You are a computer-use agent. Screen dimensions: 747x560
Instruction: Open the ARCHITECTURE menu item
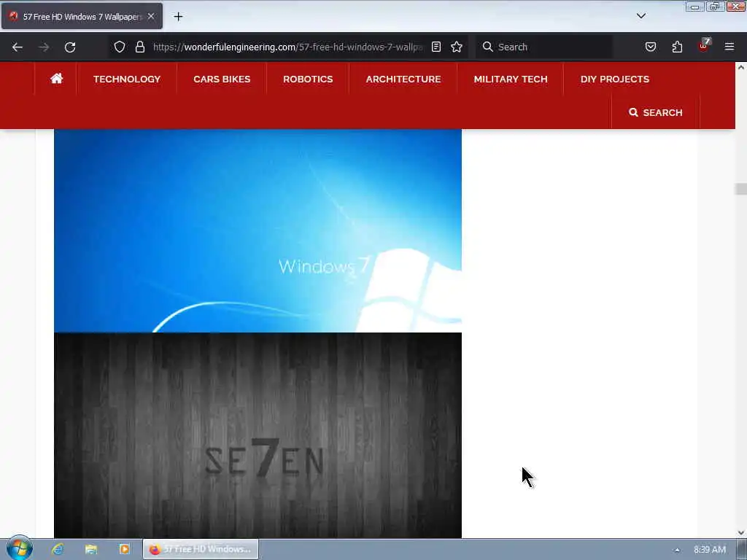pyautogui.click(x=403, y=79)
